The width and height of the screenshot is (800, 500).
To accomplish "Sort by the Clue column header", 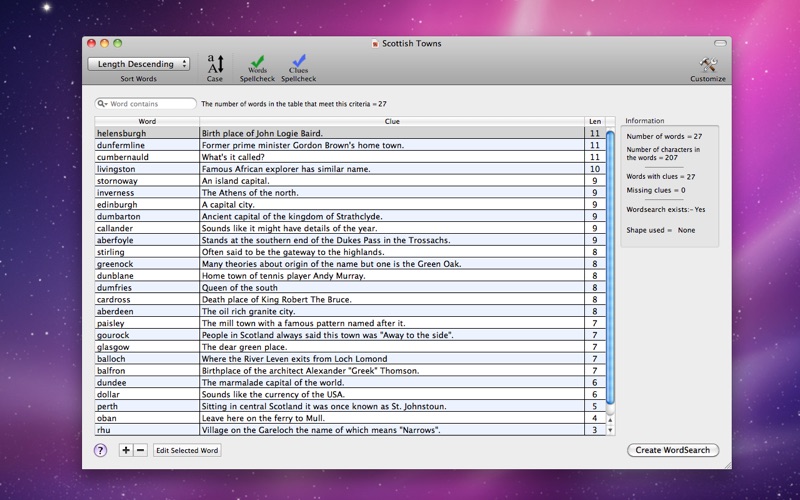I will (392, 121).
